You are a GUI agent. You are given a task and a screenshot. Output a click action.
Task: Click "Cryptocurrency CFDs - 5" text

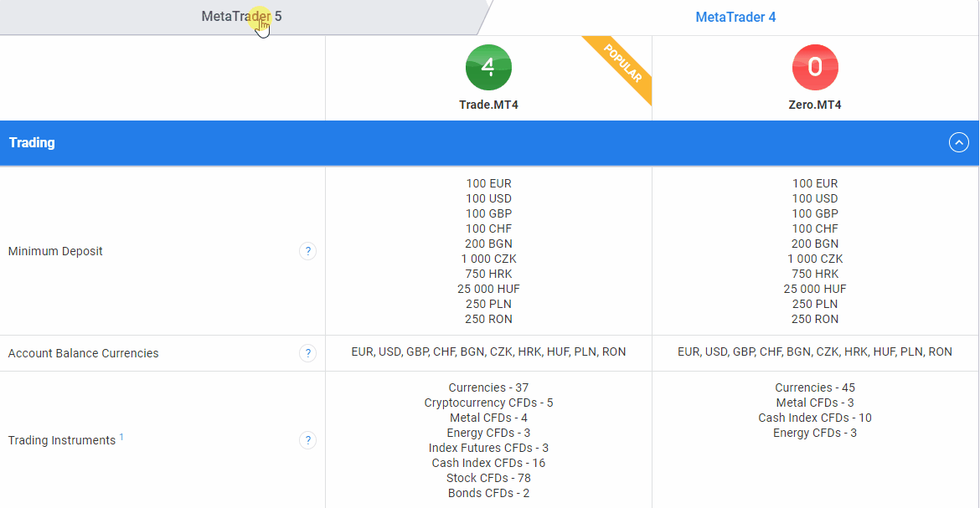click(x=489, y=403)
